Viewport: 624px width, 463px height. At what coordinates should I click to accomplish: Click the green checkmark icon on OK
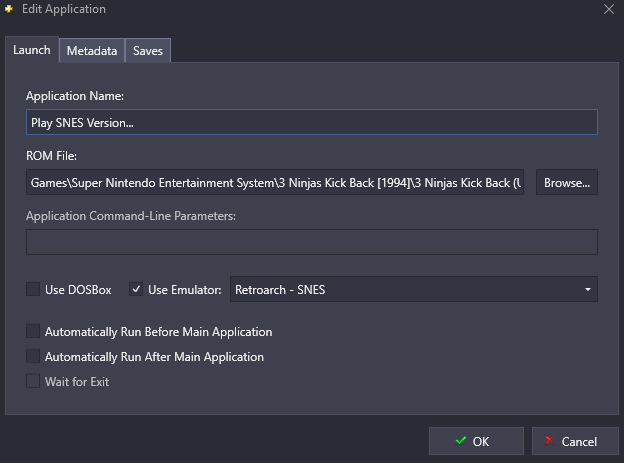point(460,441)
